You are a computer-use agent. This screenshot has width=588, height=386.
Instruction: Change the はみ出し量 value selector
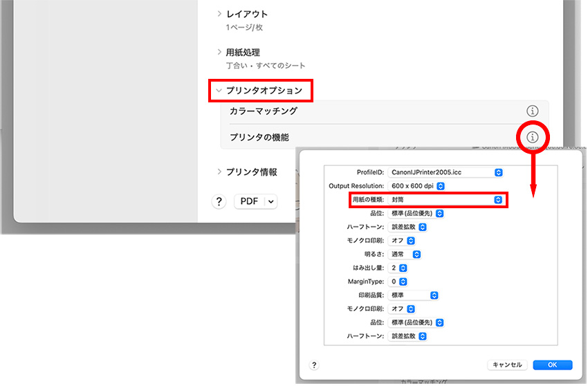point(398,268)
